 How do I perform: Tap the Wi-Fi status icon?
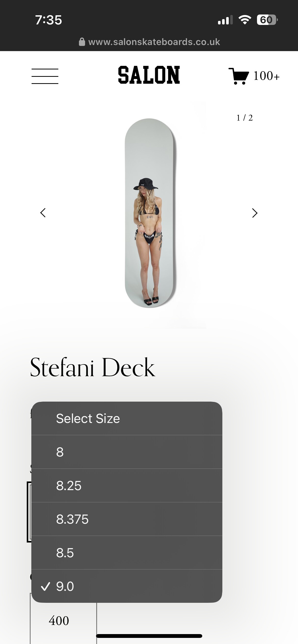245,20
